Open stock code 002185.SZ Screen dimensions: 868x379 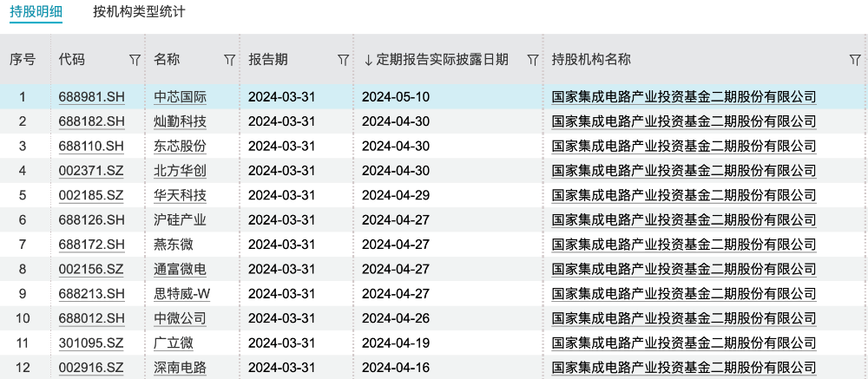pos(91,195)
